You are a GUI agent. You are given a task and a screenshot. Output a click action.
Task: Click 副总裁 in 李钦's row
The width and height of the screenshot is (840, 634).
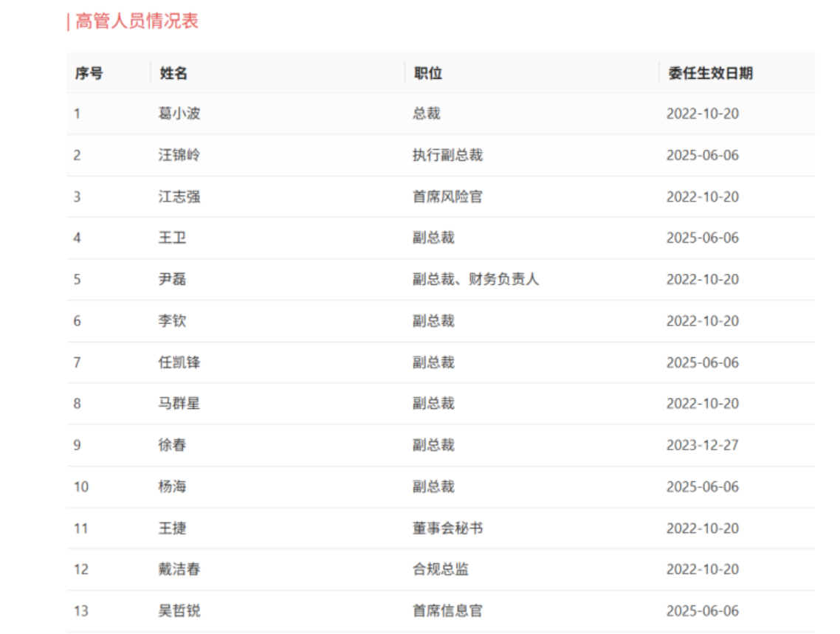point(433,321)
